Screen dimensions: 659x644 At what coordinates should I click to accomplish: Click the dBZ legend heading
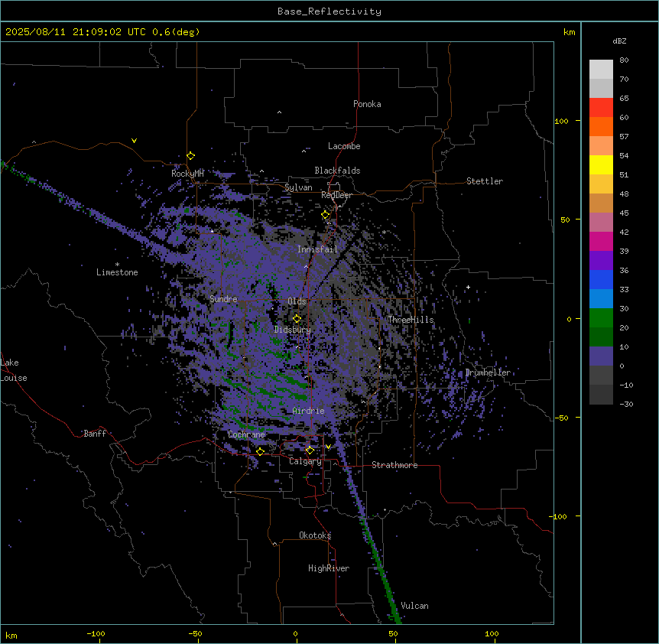coord(619,41)
